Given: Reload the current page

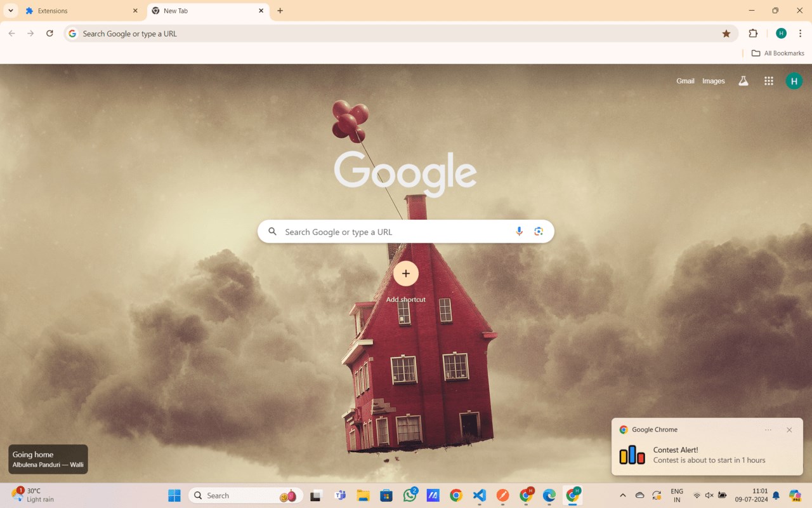Looking at the screenshot, I should tap(49, 34).
